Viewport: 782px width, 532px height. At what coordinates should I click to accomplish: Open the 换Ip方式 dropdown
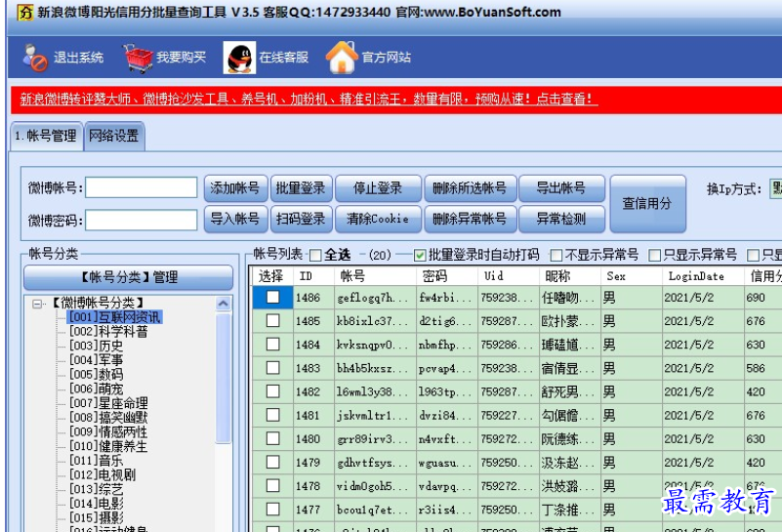tap(775, 189)
